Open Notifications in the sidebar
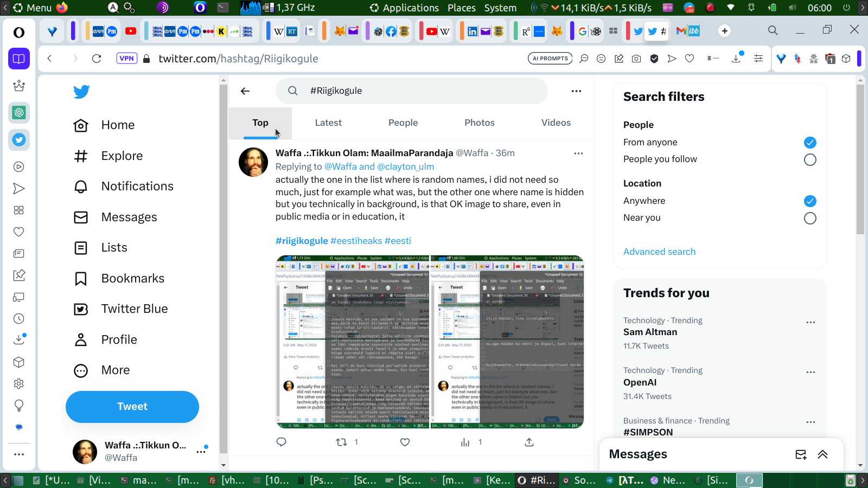868x488 pixels. (x=123, y=187)
